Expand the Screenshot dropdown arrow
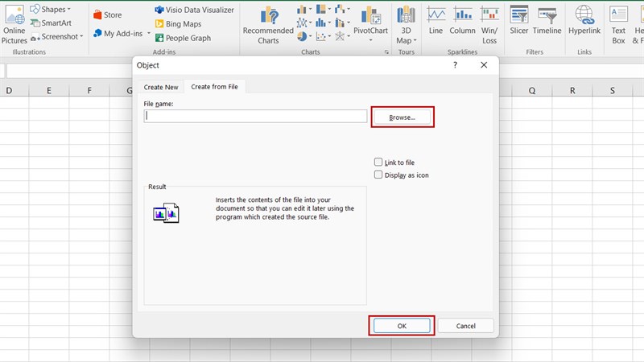The image size is (644, 362). click(x=81, y=36)
